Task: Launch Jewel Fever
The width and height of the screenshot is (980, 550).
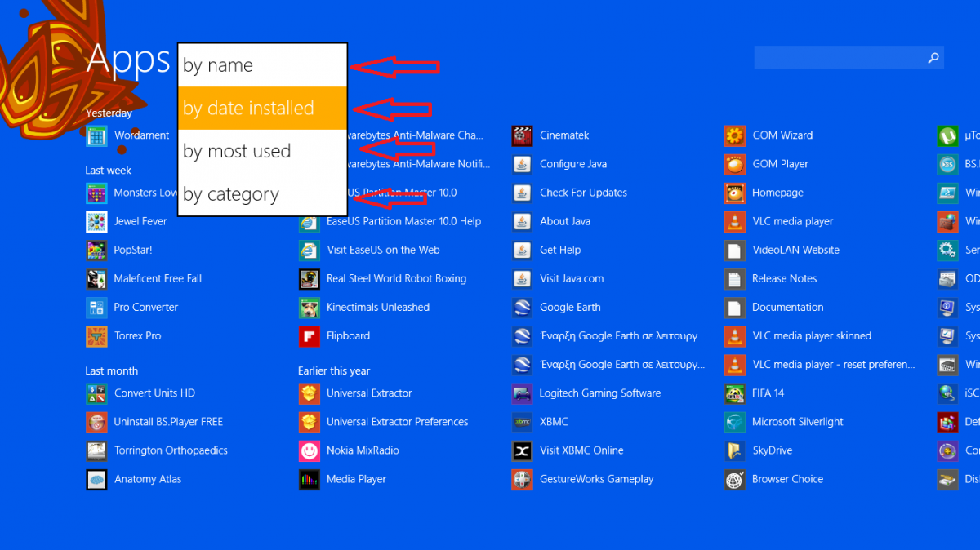Action: tap(127, 221)
